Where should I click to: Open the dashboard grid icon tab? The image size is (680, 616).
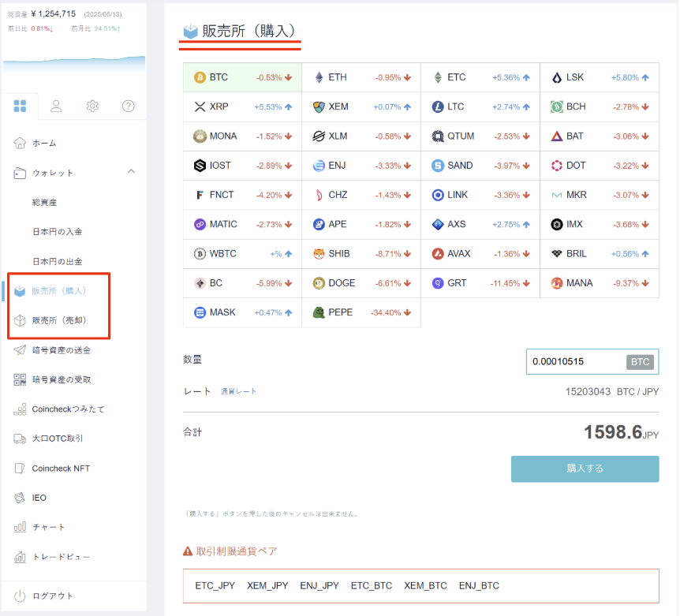20,106
